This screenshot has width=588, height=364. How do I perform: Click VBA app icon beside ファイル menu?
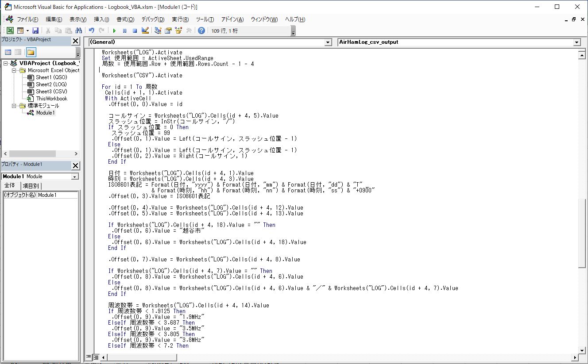click(x=9, y=19)
